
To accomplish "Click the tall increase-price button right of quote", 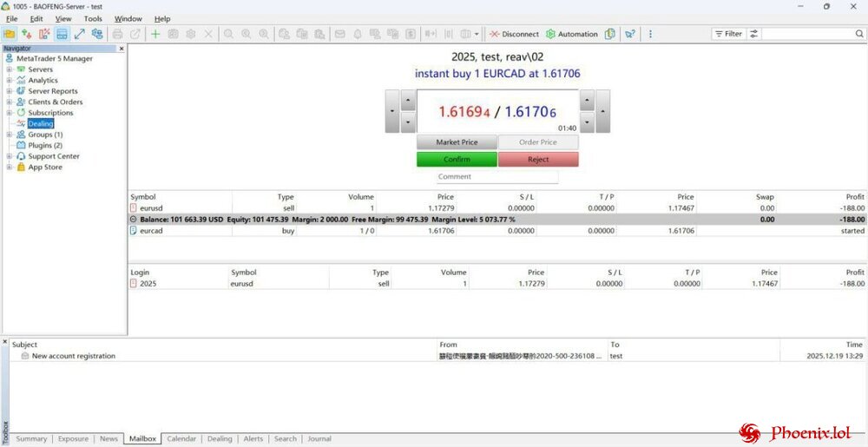I will (603, 111).
